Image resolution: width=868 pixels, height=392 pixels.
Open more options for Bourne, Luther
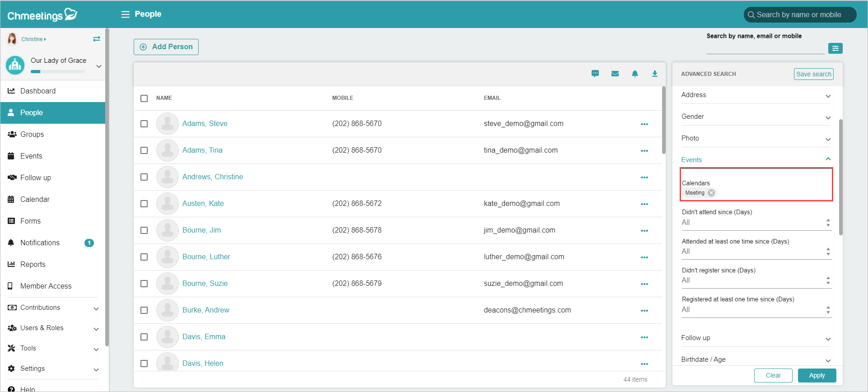(644, 257)
